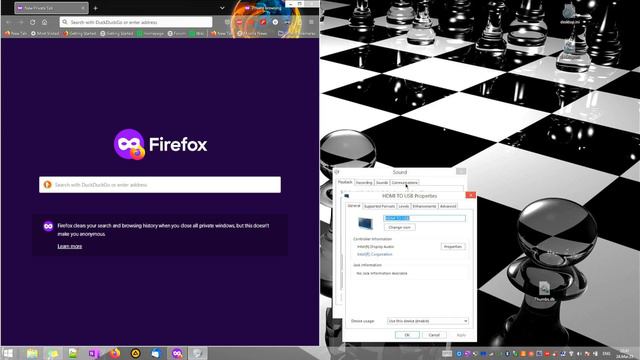Open the Levels tab
Image resolution: width=640 pixels, height=360 pixels.
click(404, 206)
